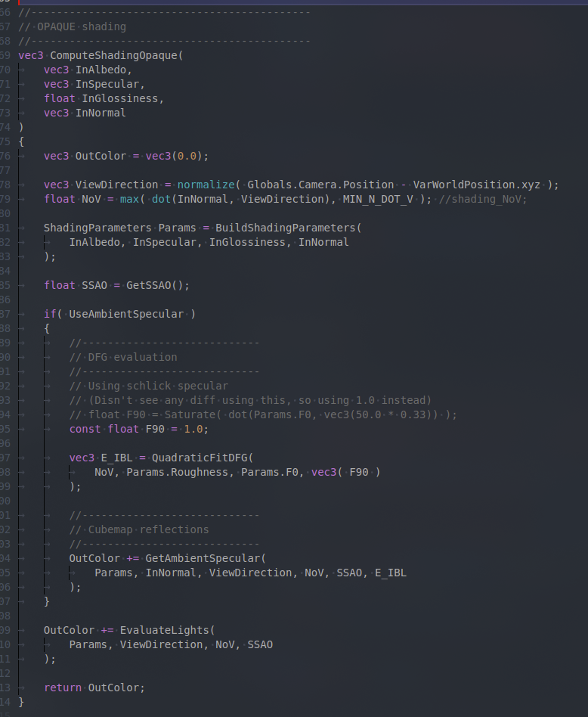Click the const keyword before F90
588x717 pixels.
pos(85,429)
